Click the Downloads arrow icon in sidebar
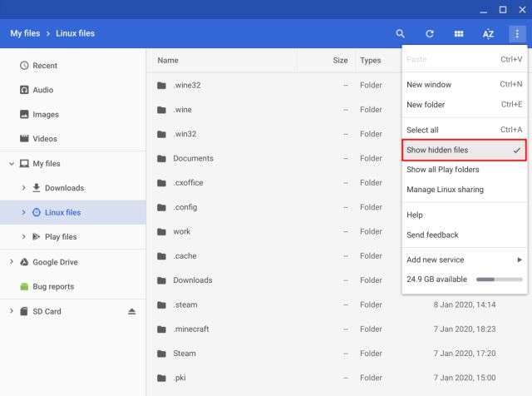The image size is (532, 396). 37,187
